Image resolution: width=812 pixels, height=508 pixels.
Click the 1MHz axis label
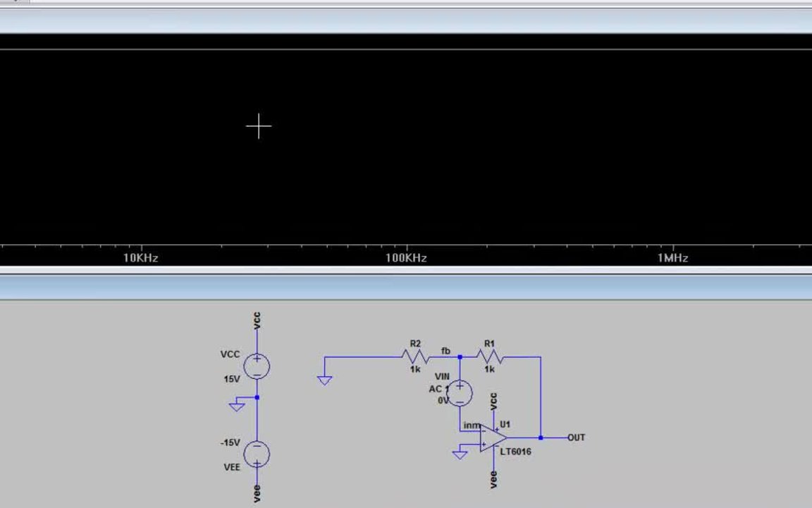[x=672, y=258]
